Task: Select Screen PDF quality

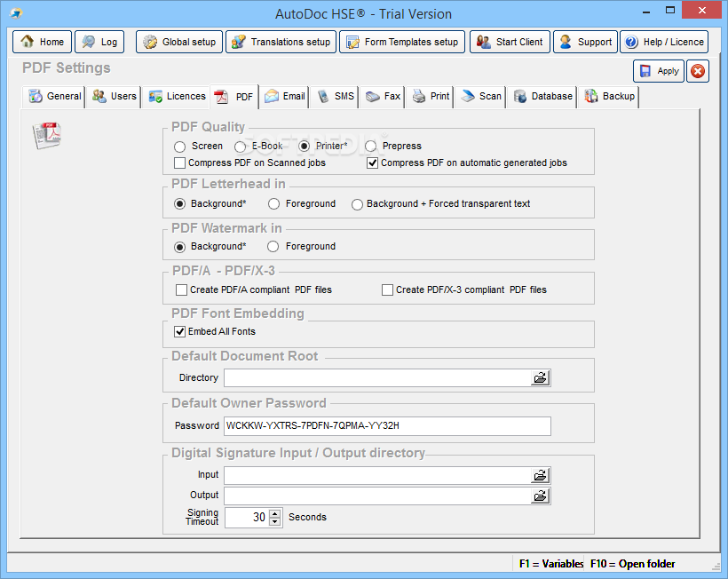Action: [x=179, y=147]
